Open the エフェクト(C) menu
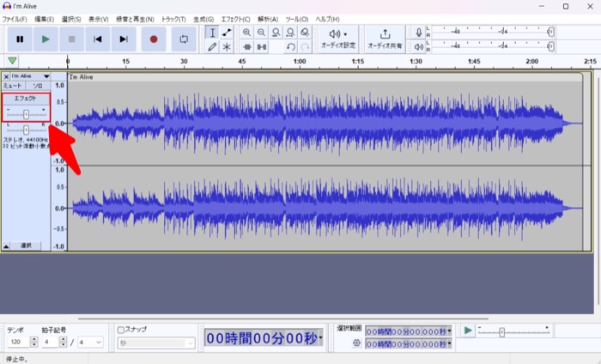Screen dimensions: 601x364 (x=236, y=19)
